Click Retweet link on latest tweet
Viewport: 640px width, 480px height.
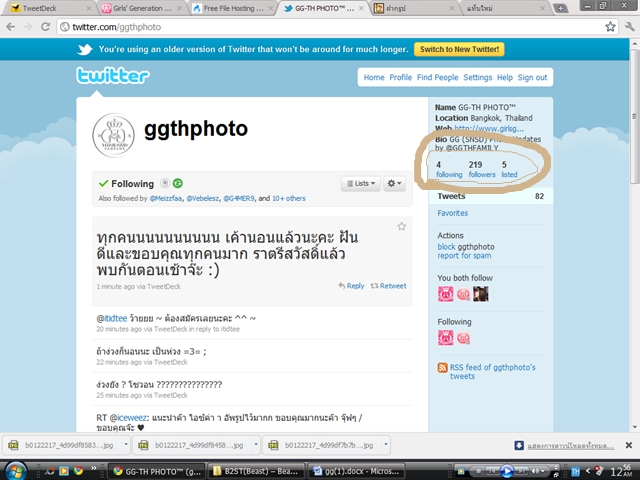(388, 286)
